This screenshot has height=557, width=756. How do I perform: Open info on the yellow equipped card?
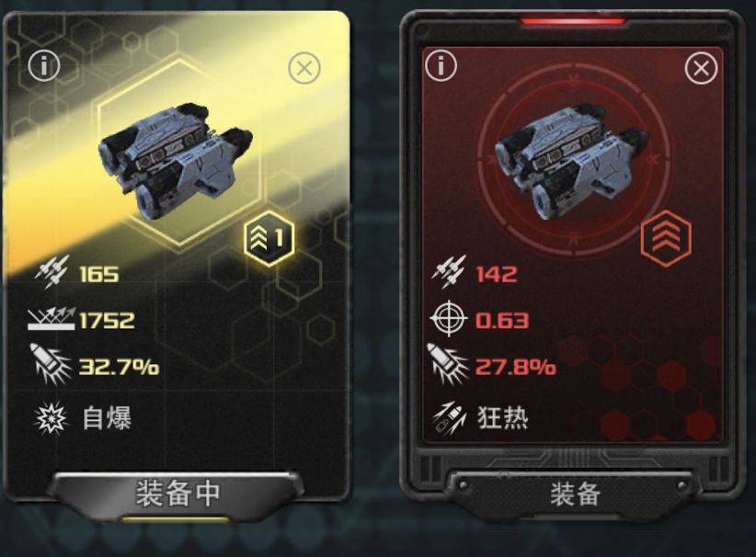pos(44,65)
